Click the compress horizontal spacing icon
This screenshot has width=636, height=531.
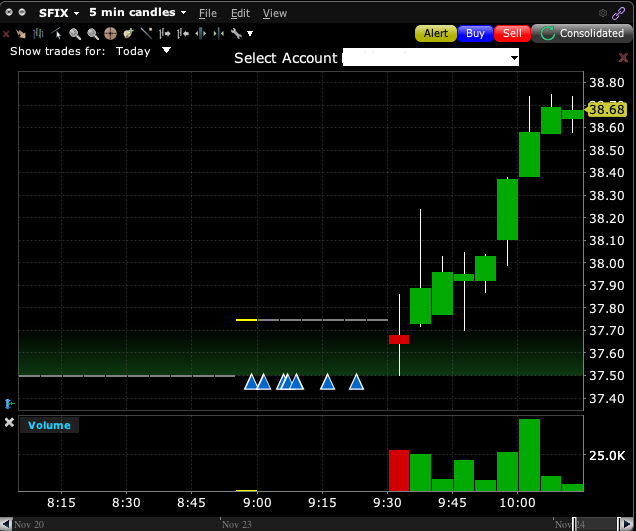(x=219, y=33)
